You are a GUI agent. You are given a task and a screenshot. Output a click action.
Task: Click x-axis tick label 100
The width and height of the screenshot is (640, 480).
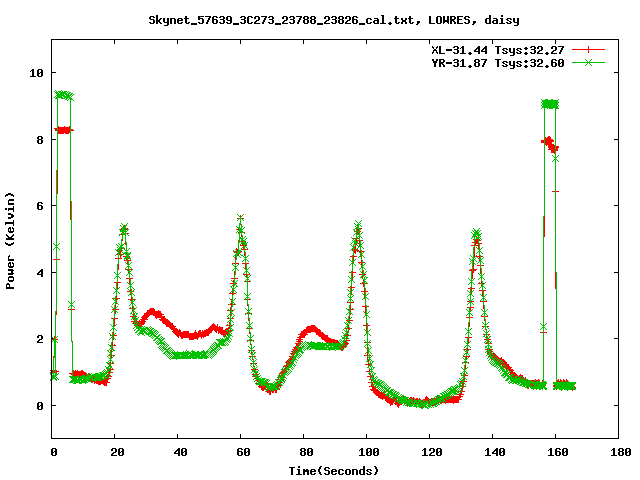[369, 452]
